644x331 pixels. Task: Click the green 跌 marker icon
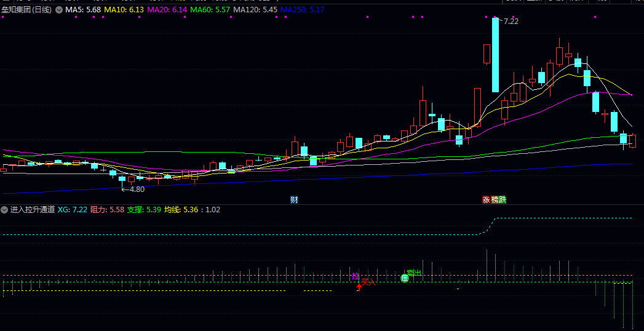(x=503, y=199)
